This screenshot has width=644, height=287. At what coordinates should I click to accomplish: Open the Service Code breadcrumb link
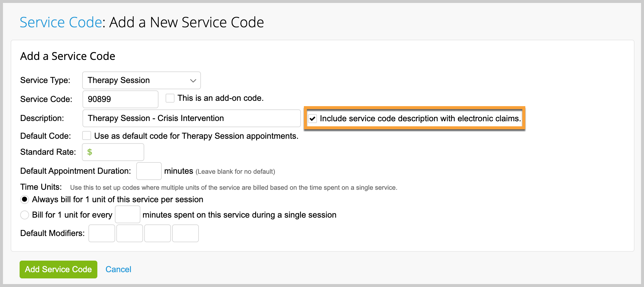pyautogui.click(x=61, y=23)
